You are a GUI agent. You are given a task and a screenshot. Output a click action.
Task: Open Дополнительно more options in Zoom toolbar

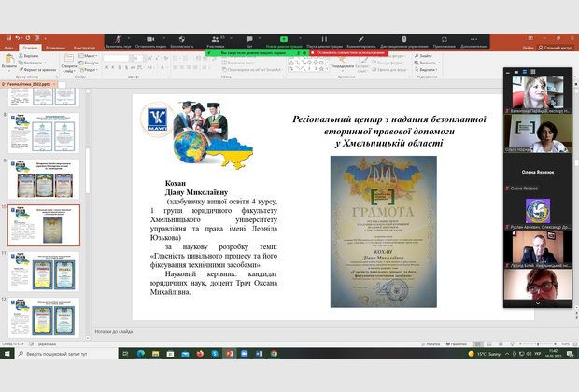[x=473, y=41]
